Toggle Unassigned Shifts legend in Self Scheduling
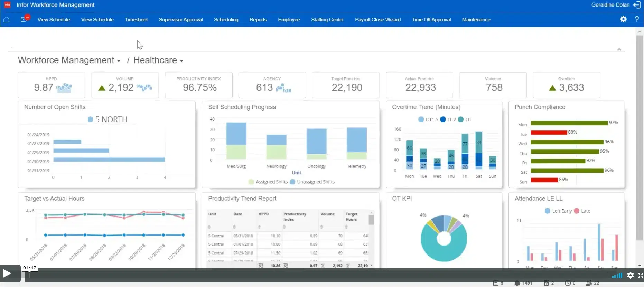Viewport: 644px width, 288px height. pyautogui.click(x=312, y=182)
